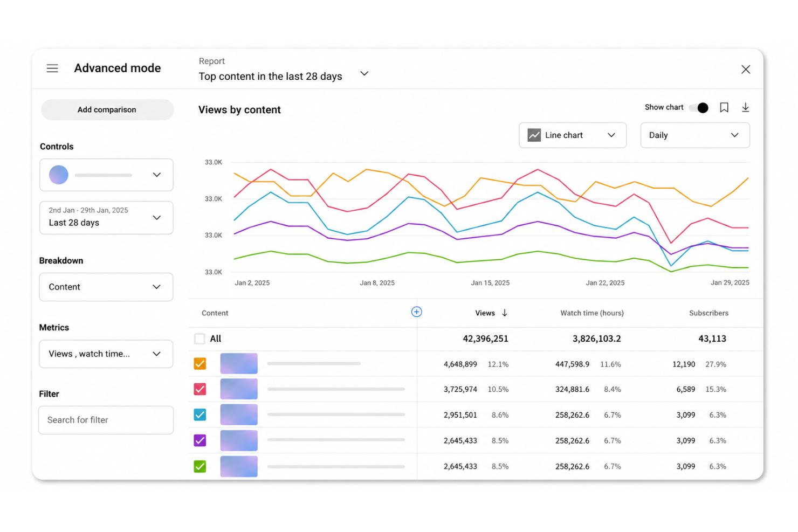Click the Advanced mode title
Image resolution: width=798 pixels, height=532 pixels.
(118, 68)
